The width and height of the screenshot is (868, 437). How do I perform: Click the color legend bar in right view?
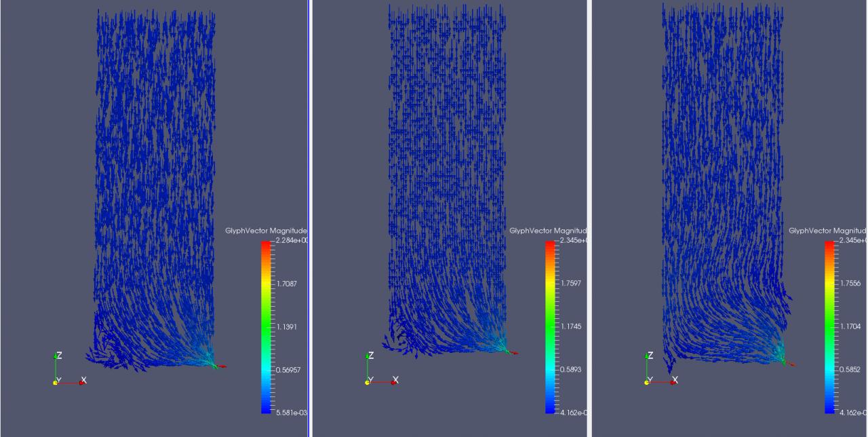pos(829,327)
